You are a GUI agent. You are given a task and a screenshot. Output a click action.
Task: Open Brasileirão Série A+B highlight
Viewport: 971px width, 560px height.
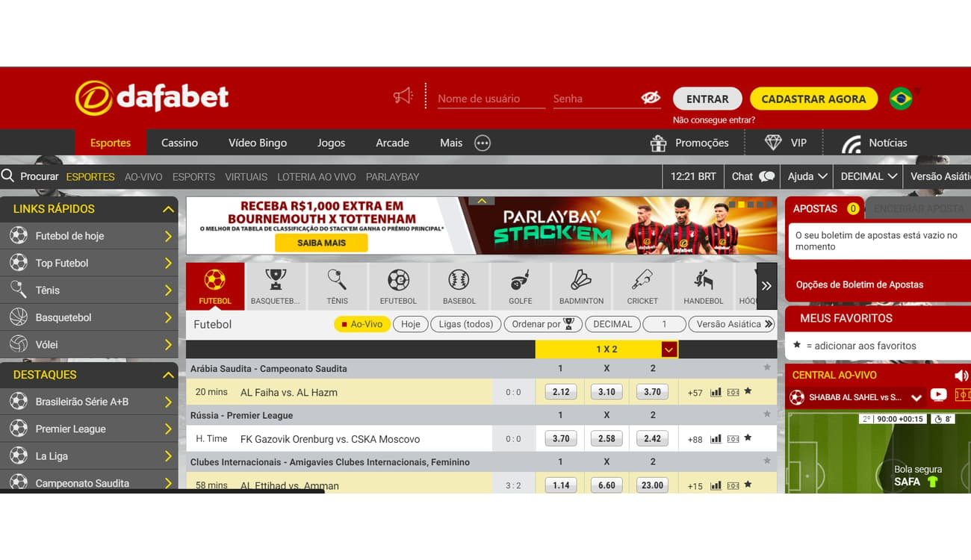coord(89,402)
